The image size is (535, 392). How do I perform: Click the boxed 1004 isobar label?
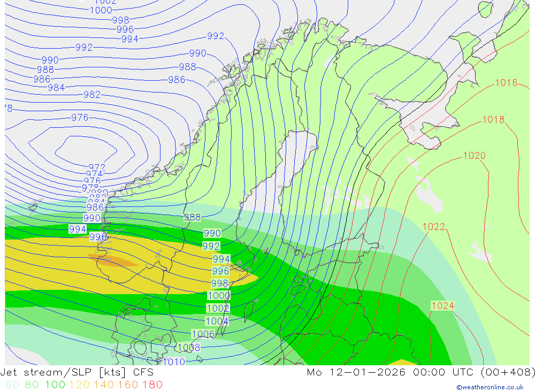[x=217, y=321]
